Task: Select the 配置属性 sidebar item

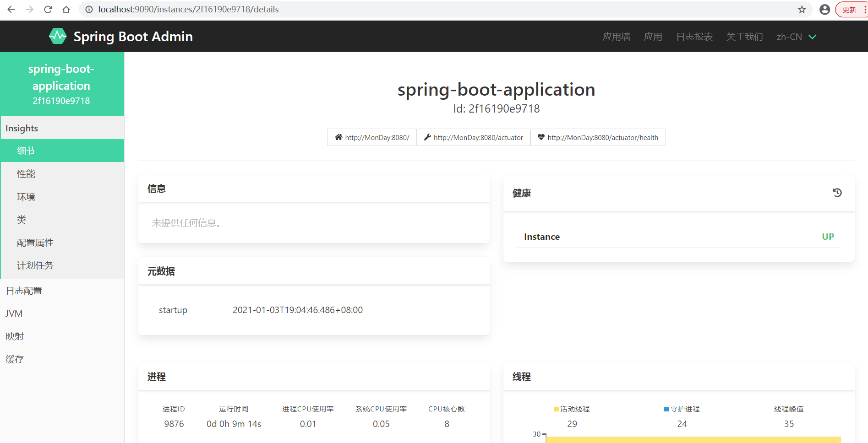Action: (x=62, y=243)
